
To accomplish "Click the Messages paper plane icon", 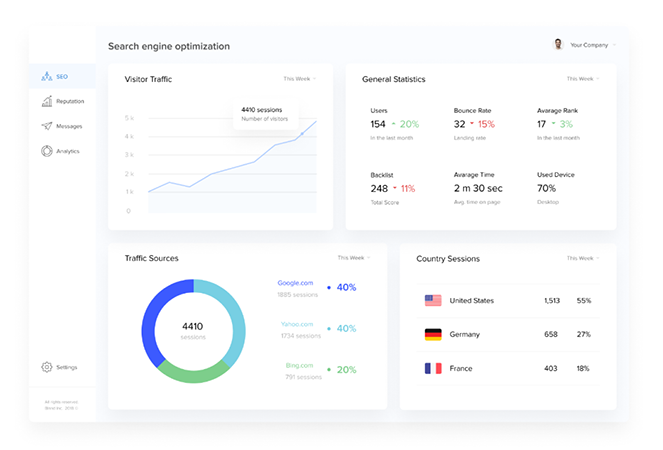I will 47,126.
